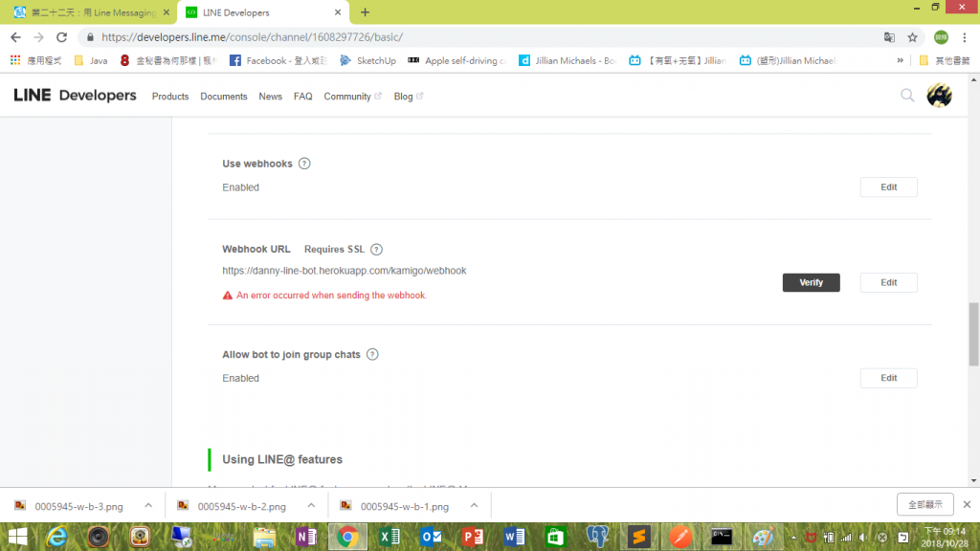Screen dimensions: 980x551
Task: Click the Chrome forward arrow
Action: (38, 37)
